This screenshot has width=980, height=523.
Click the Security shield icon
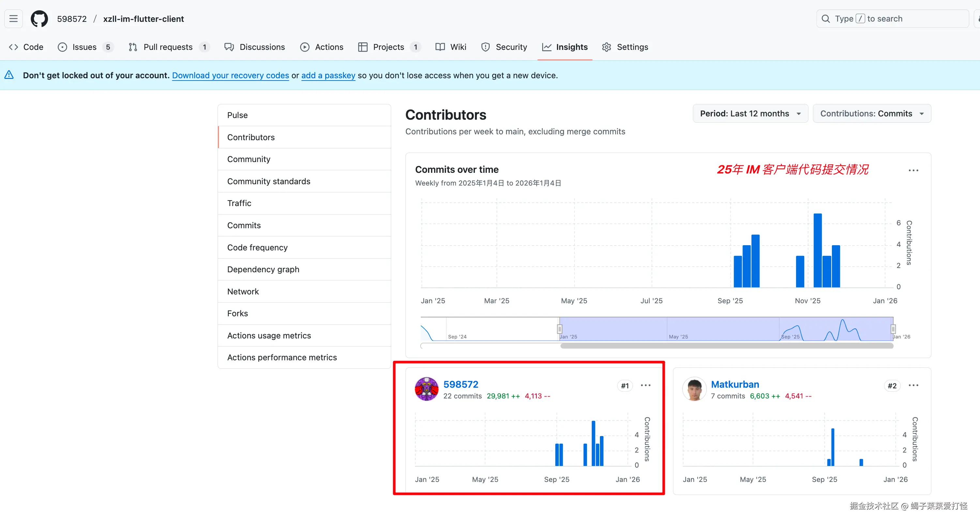pos(485,47)
